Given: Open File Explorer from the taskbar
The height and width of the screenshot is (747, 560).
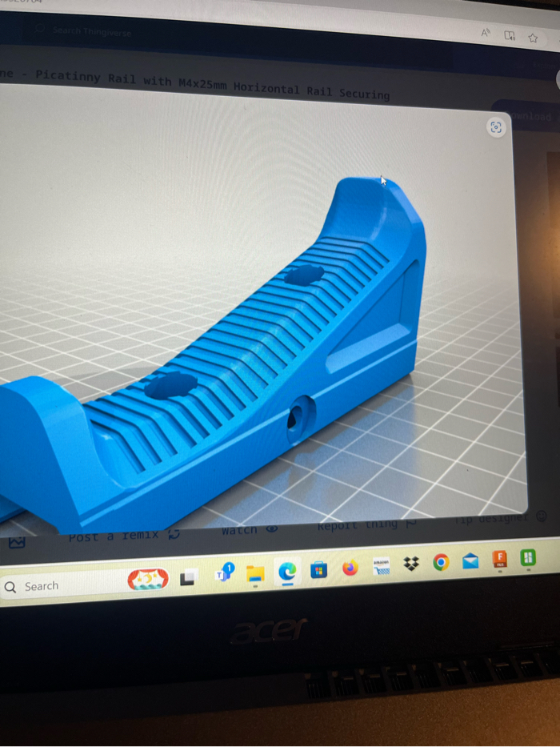Looking at the screenshot, I should [255, 573].
